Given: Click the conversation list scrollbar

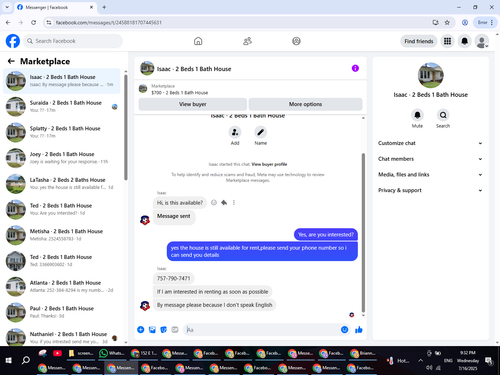Looking at the screenshot, I should click(126, 127).
